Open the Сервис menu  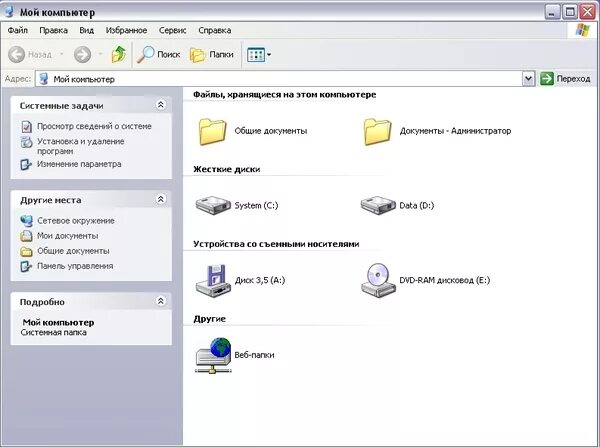173,30
